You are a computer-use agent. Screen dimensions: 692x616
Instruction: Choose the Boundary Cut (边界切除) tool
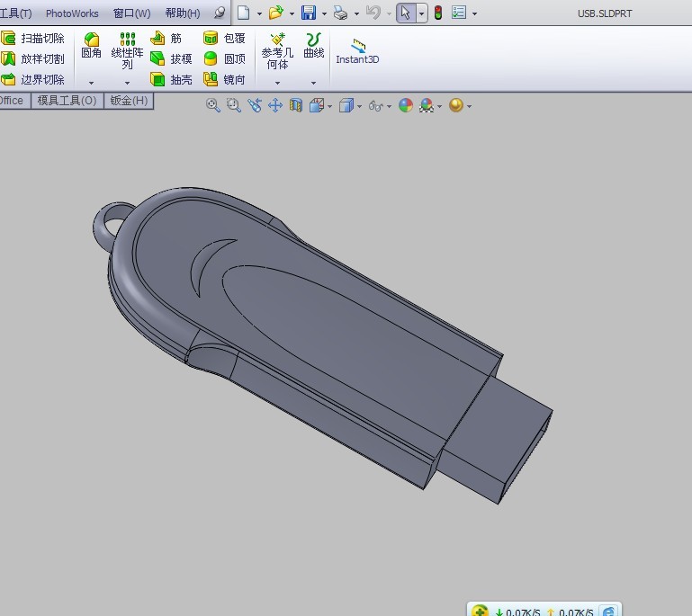tap(32, 79)
